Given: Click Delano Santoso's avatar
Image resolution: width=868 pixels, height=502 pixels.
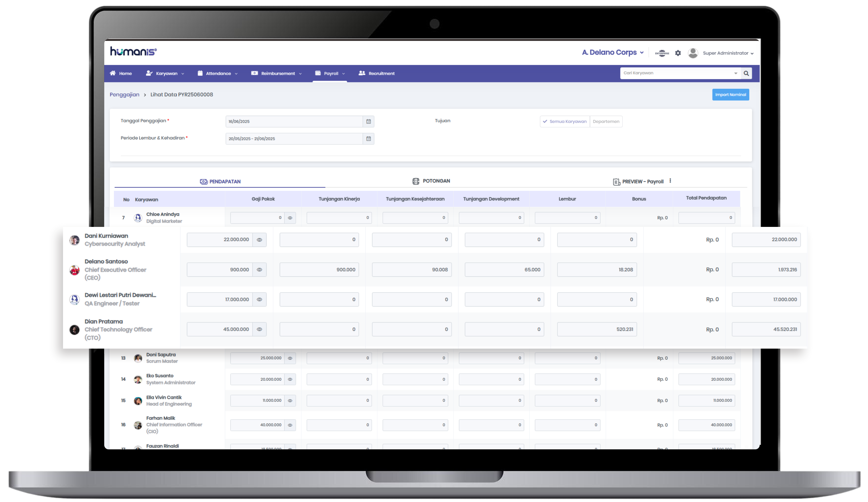Looking at the screenshot, I should click(x=74, y=270).
